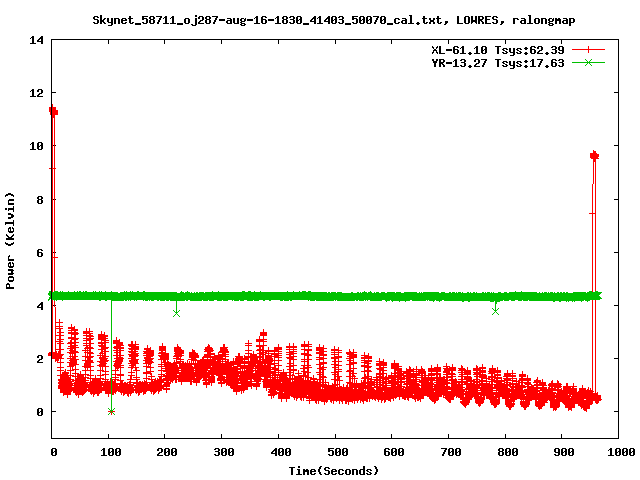Click the y-axis tick label 6
640x480 pixels.
tap(40, 253)
